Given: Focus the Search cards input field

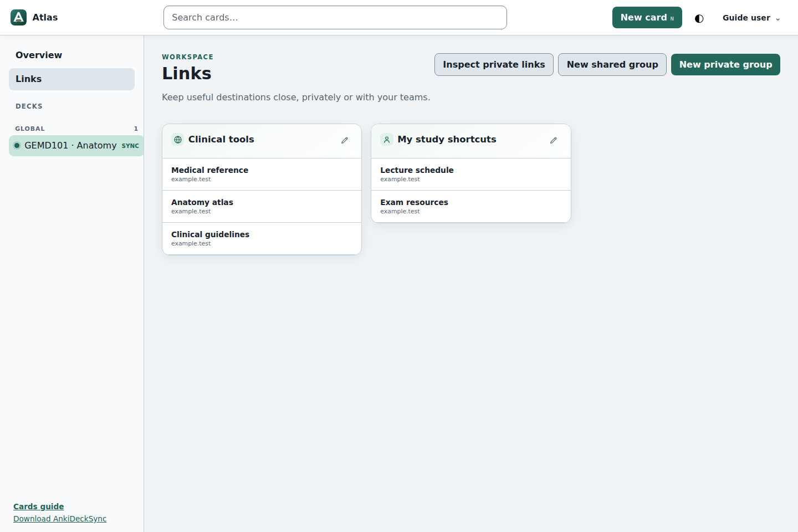Looking at the screenshot, I should click(335, 18).
